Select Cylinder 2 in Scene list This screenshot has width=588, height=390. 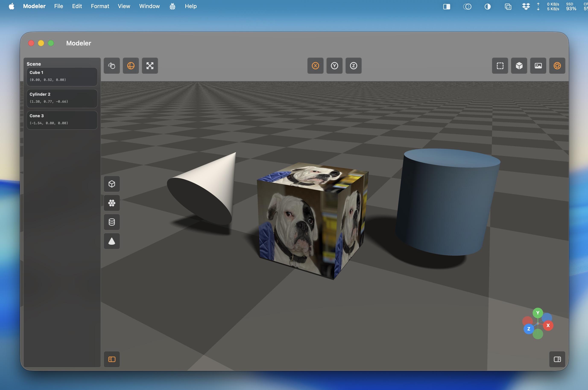(x=62, y=99)
